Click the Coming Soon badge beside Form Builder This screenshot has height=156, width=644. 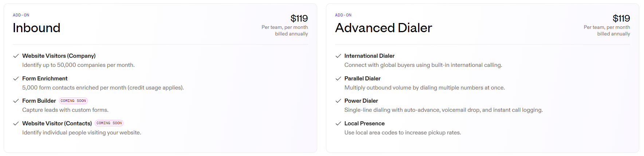(x=73, y=101)
